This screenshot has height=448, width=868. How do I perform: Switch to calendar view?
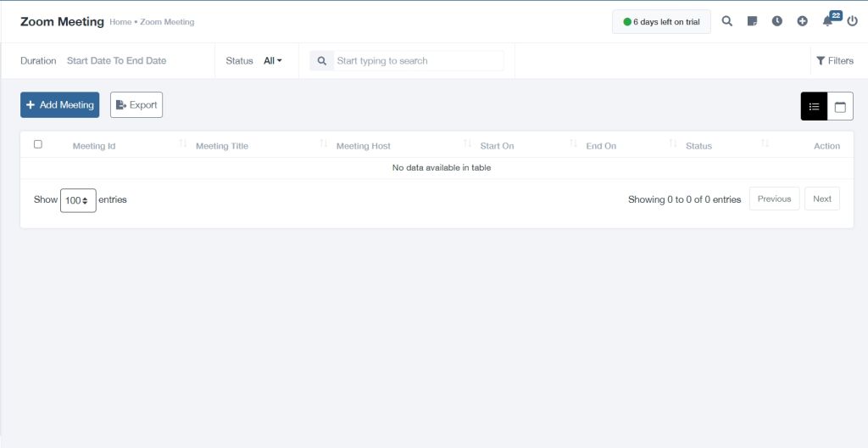840,106
